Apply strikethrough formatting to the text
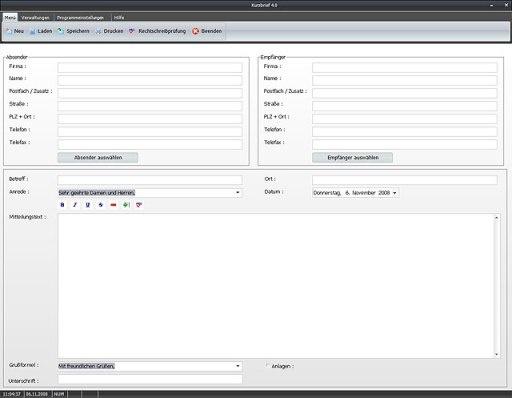Screen dimensions: 512x398 (101, 205)
